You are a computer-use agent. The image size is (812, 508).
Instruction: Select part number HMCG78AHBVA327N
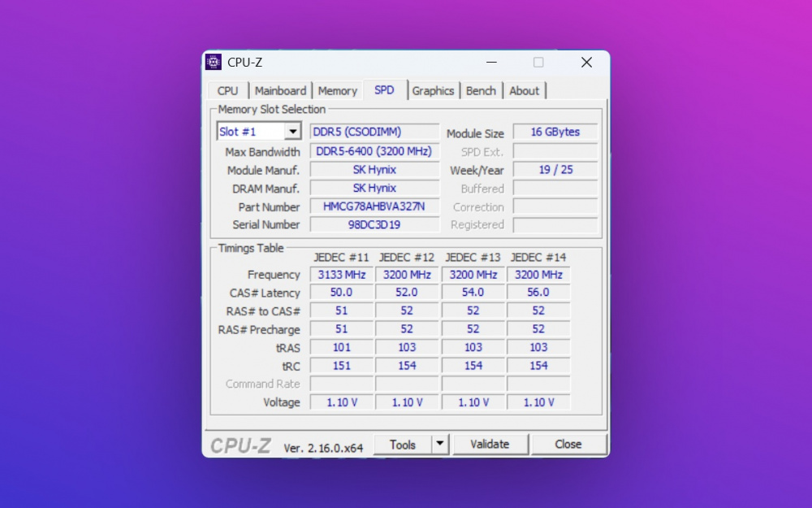coord(374,206)
